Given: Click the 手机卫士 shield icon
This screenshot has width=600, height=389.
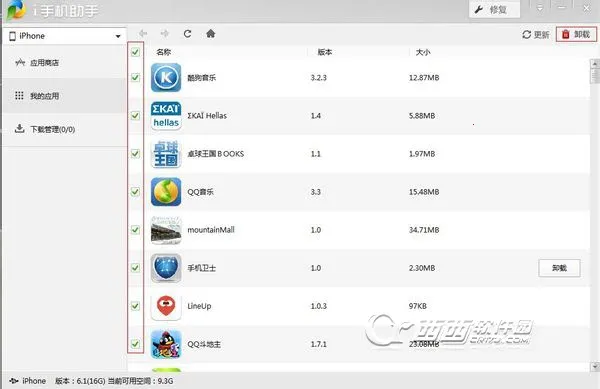Looking at the screenshot, I should [x=166, y=268].
